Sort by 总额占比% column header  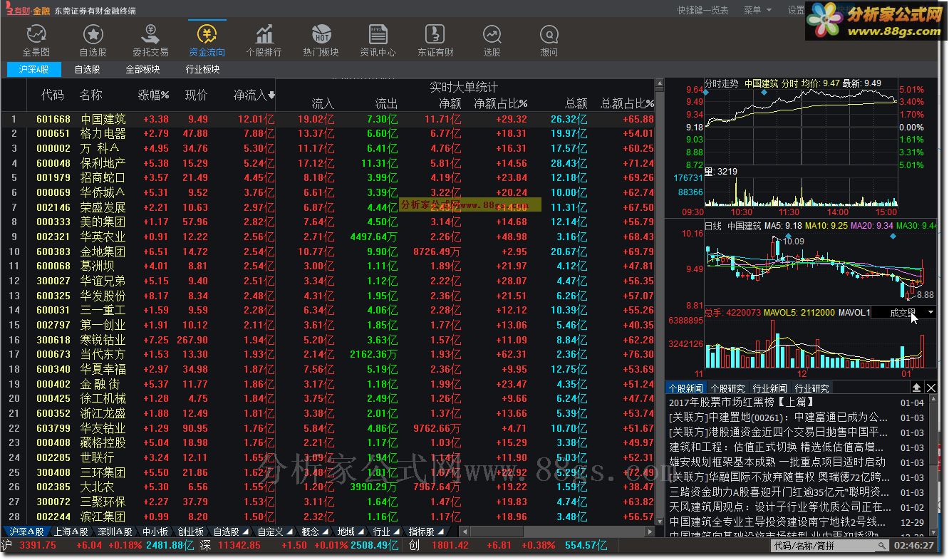(x=627, y=104)
